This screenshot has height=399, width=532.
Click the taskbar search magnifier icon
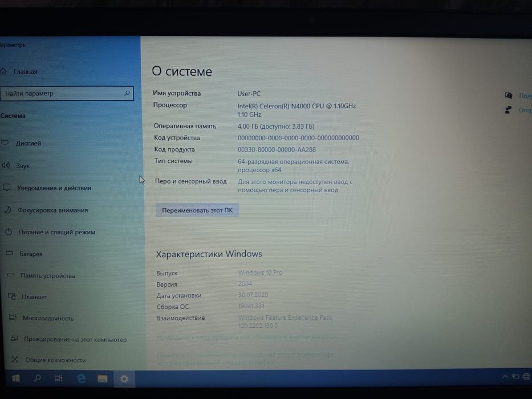(x=37, y=378)
